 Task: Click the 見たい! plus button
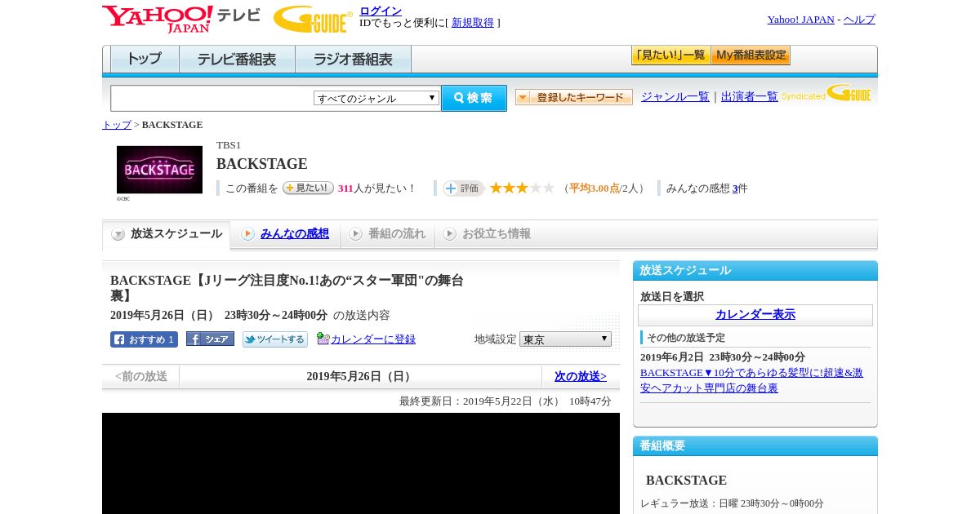pyautogui.click(x=308, y=188)
